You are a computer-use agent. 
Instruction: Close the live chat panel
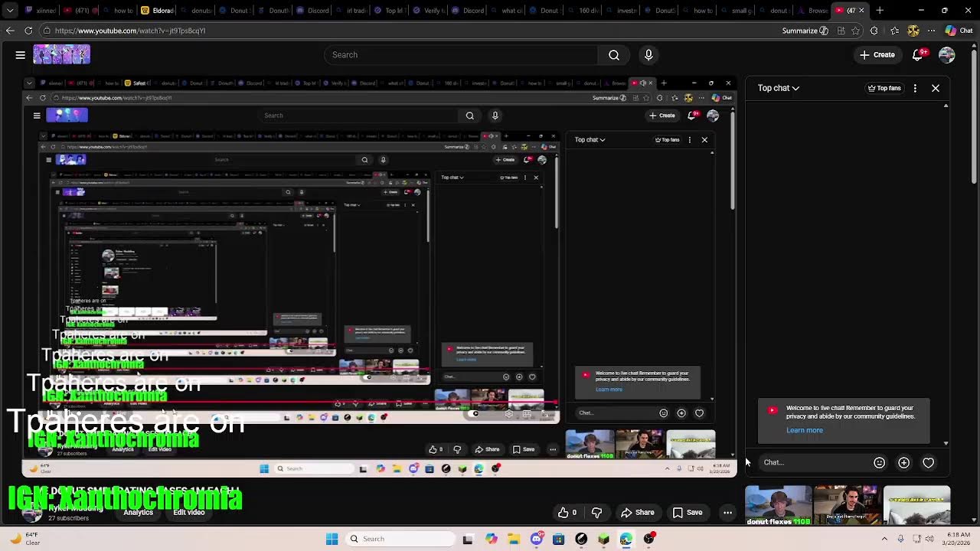click(x=936, y=88)
